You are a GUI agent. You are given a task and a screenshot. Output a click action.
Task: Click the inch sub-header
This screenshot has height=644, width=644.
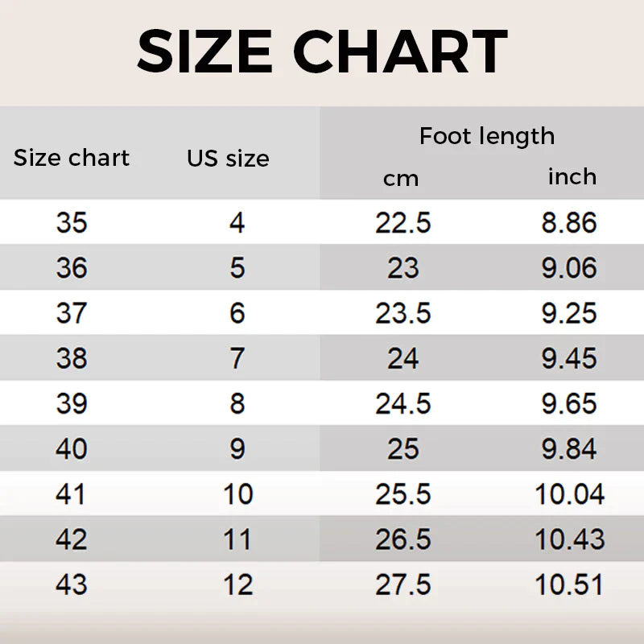pyautogui.click(x=572, y=176)
